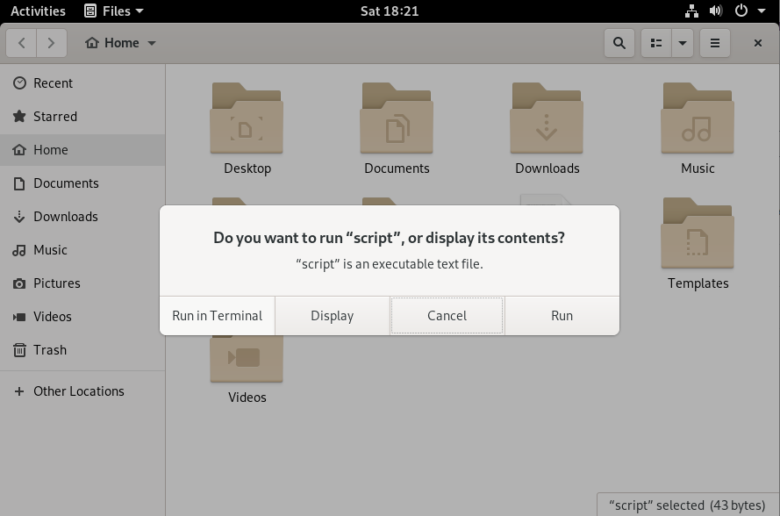Screen dimensions: 780x516
Task: Open the clock and calendar menu
Action: pyautogui.click(x=389, y=11)
